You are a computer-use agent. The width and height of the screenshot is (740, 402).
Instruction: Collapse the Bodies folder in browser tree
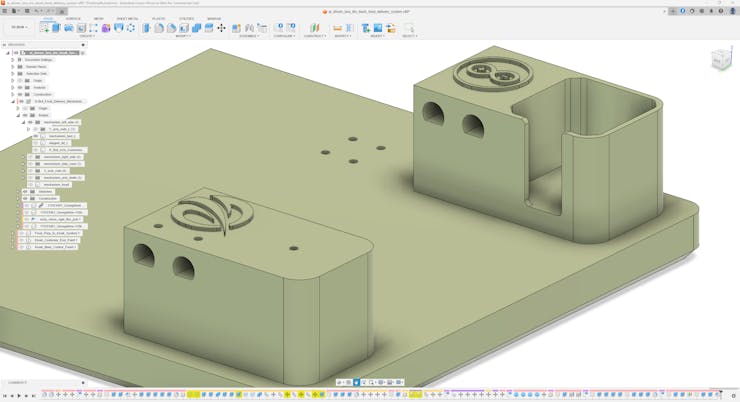(18, 115)
